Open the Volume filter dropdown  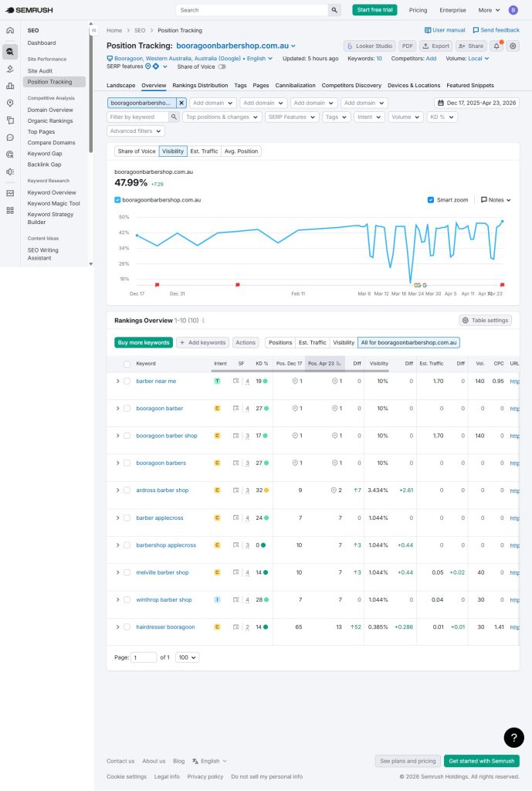click(x=406, y=117)
